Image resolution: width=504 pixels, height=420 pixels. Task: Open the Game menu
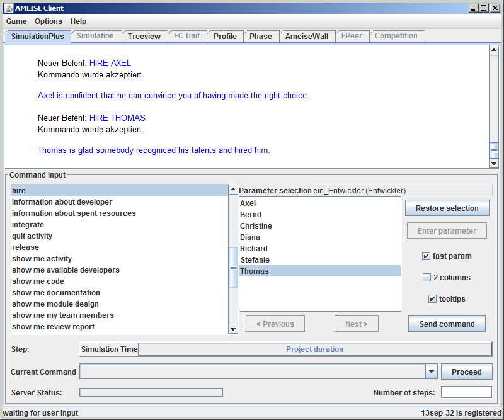pyautogui.click(x=16, y=21)
